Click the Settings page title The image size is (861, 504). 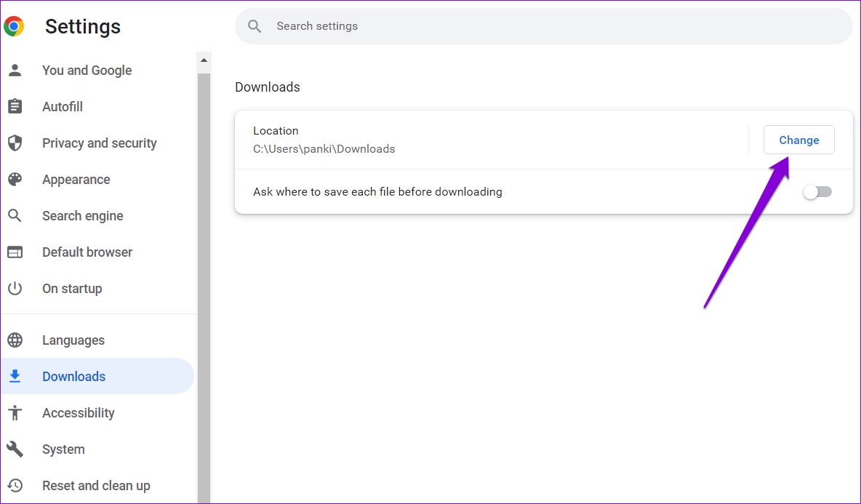(83, 26)
